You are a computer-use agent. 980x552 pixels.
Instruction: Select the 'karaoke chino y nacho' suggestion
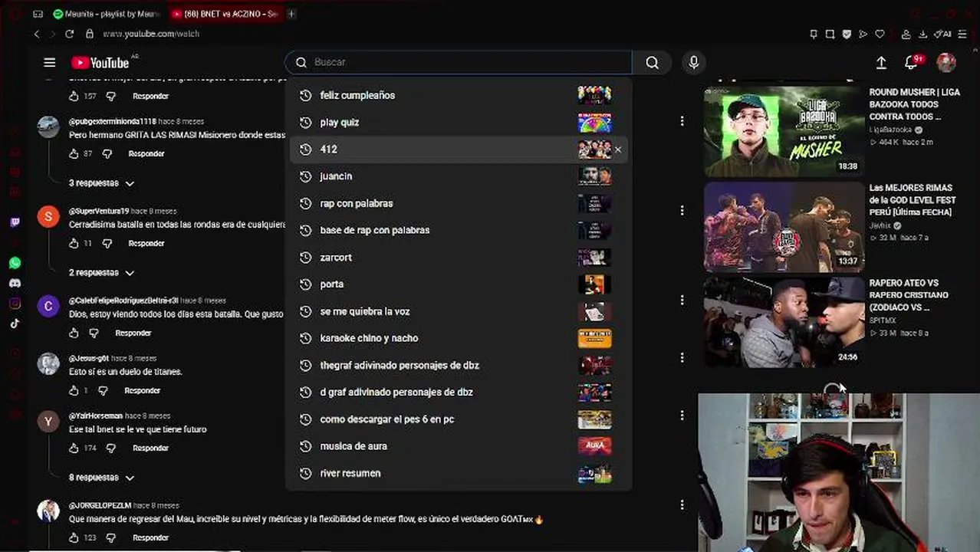tap(459, 338)
